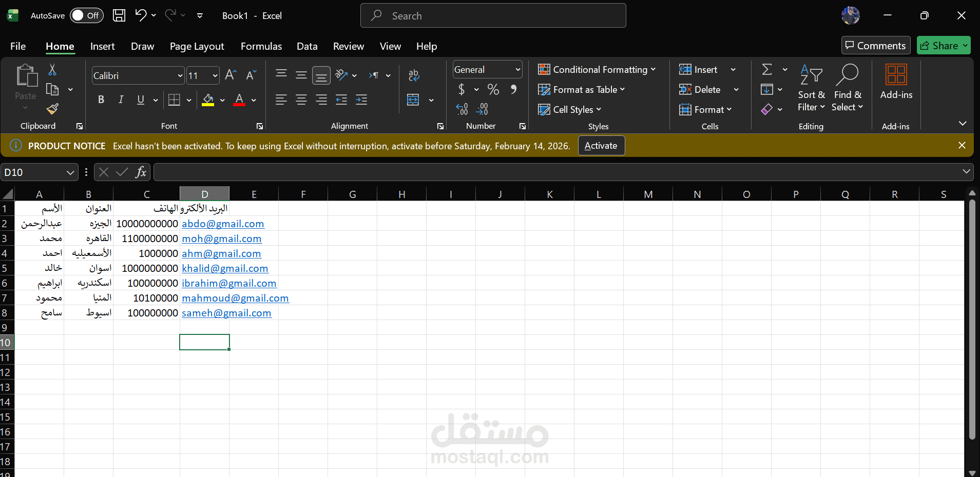
Task: Toggle Bold formatting
Action: [x=101, y=100]
